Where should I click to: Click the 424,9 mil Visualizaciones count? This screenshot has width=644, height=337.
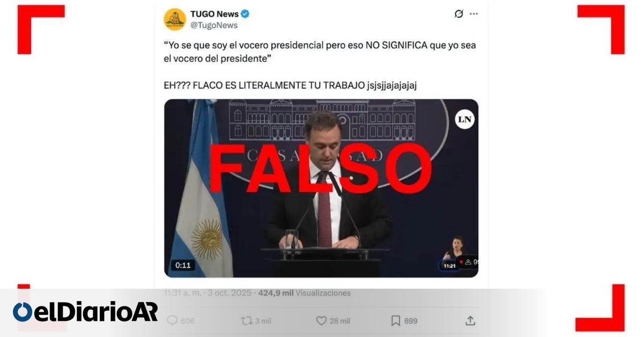click(304, 293)
